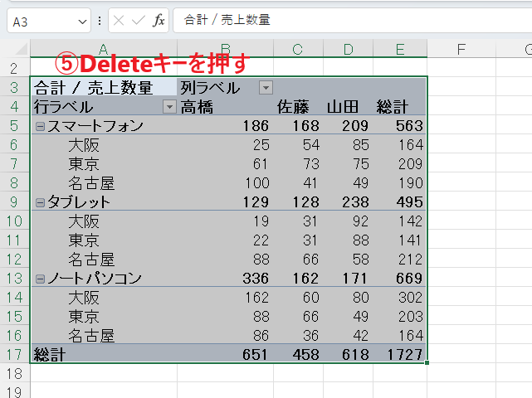Viewport: 532px width, 398px height.
Task: Select column C header
Action: (298, 49)
